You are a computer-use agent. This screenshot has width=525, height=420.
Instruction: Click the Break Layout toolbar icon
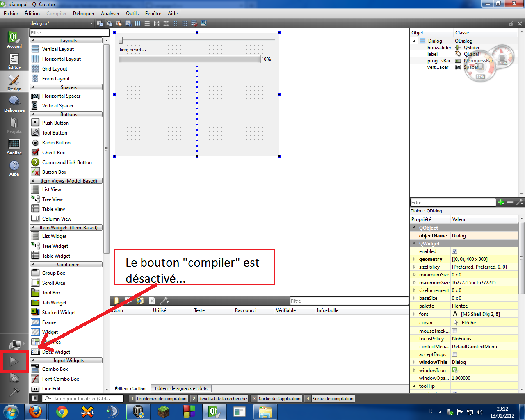coord(194,23)
